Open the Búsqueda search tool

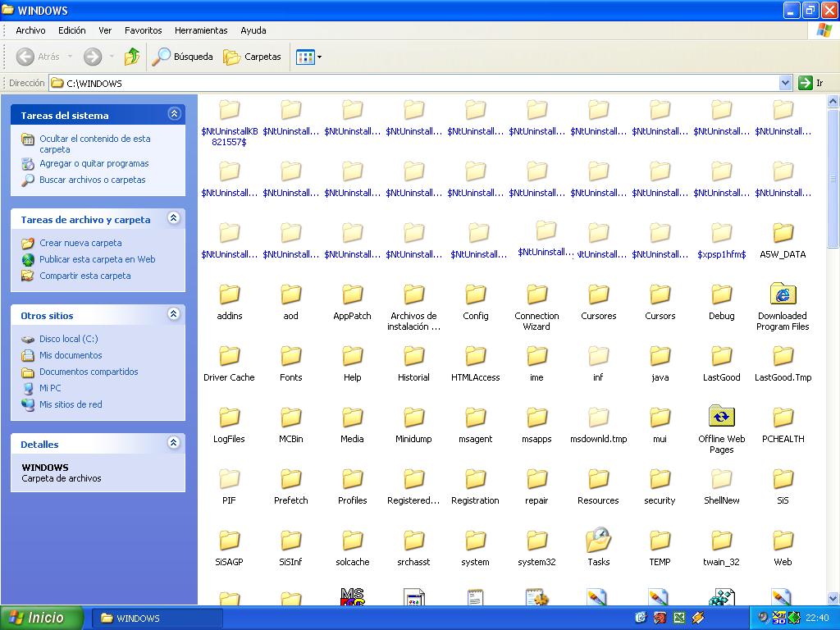(x=183, y=57)
